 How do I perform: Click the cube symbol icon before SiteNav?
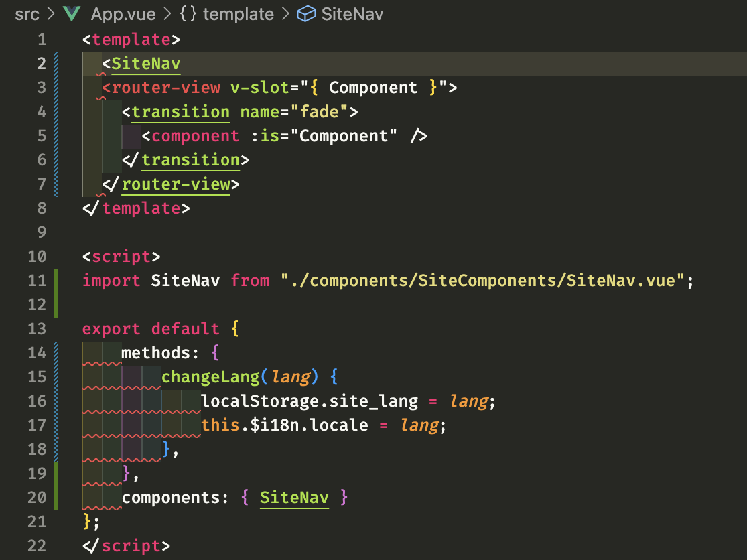click(305, 13)
